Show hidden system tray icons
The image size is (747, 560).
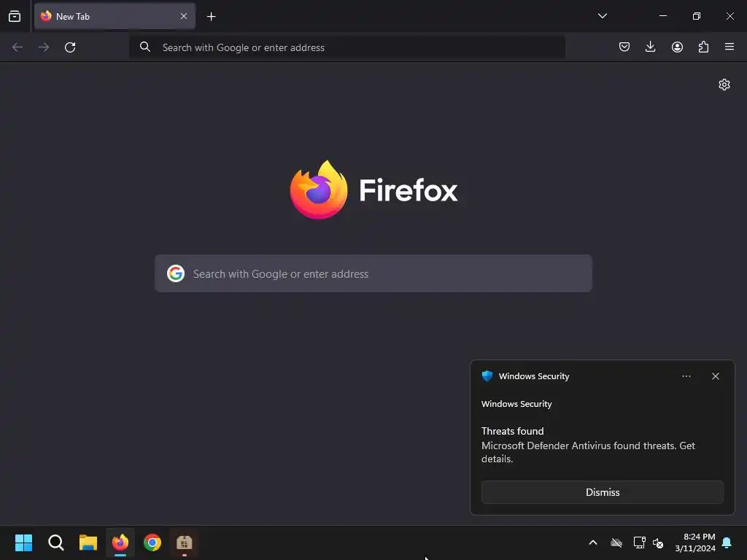click(x=593, y=542)
